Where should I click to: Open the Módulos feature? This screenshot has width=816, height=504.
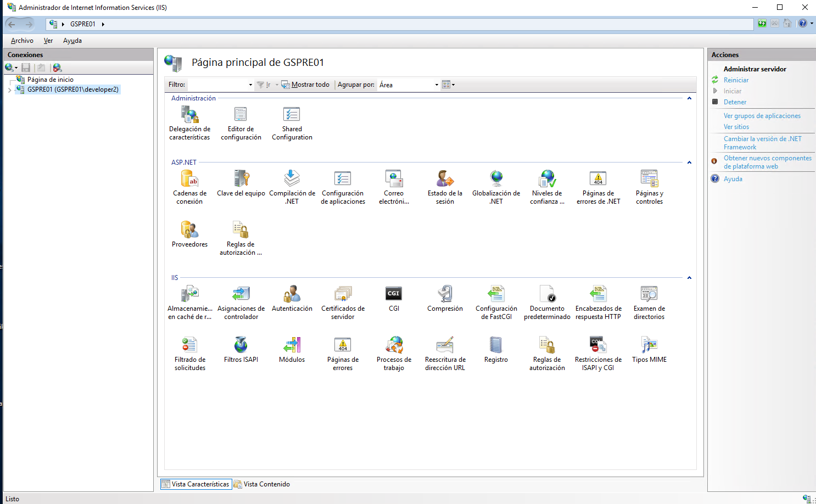tap(292, 346)
